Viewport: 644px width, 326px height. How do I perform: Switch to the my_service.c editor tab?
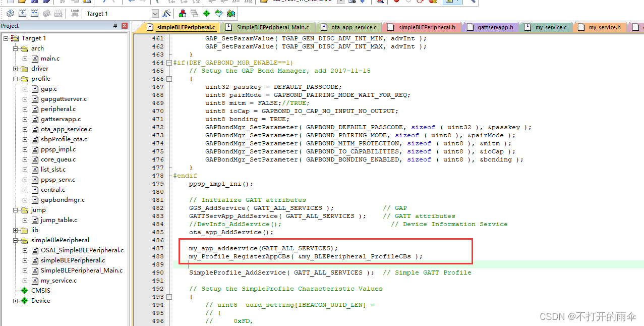pos(546,27)
